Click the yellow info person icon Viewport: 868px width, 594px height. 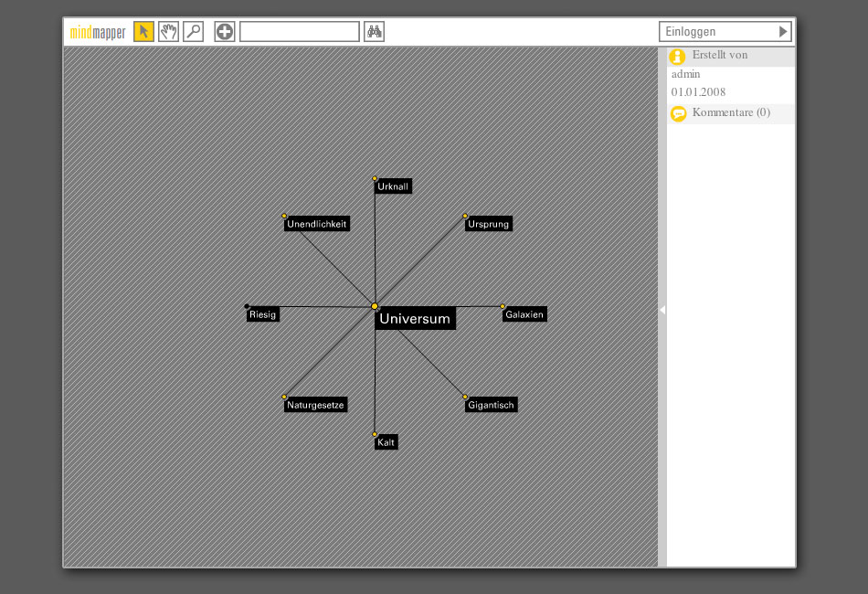pyautogui.click(x=677, y=57)
